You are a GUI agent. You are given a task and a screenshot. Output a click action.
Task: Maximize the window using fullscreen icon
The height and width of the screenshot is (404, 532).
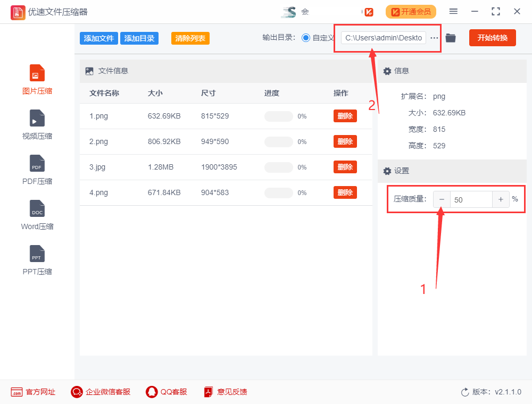[496, 12]
